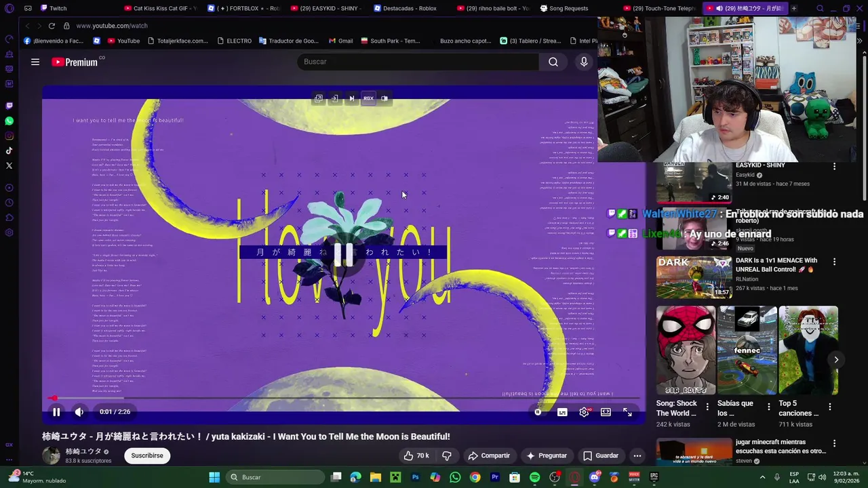The width and height of the screenshot is (868, 488).
Task: Open the Windows Start menu
Action: tap(214, 477)
